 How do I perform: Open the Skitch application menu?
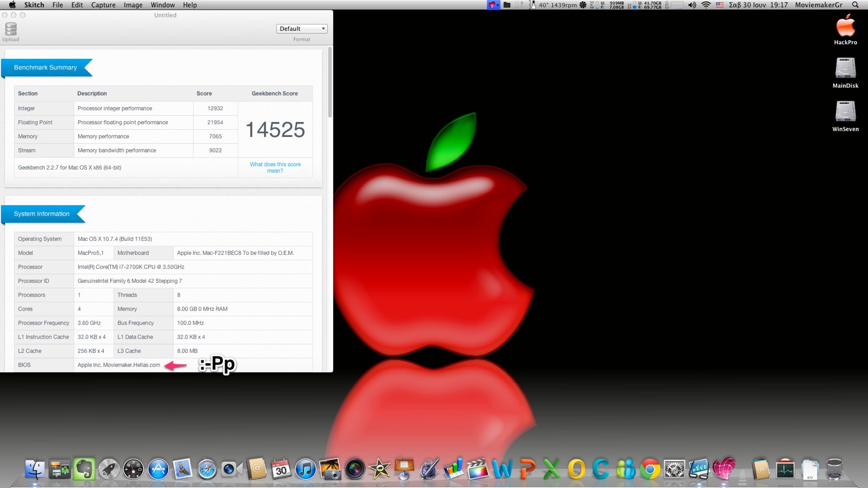click(x=34, y=5)
